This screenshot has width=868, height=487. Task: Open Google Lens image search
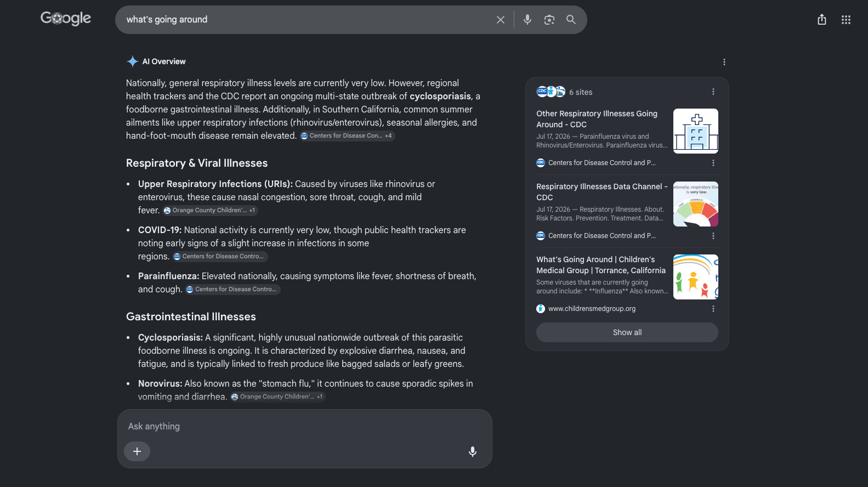coord(549,20)
